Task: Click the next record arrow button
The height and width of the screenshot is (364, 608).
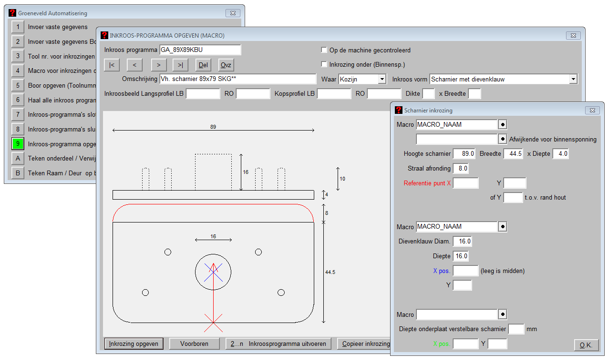Action: [x=158, y=65]
